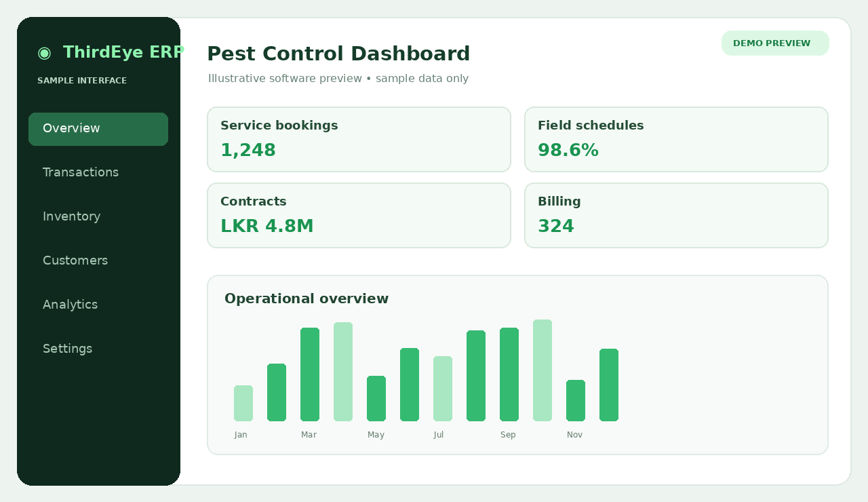Open the Field schedules card
The image size is (868, 502).
coord(676,139)
